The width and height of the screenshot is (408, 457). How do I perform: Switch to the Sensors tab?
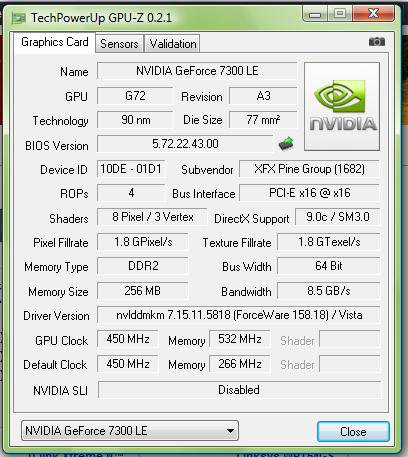(119, 44)
